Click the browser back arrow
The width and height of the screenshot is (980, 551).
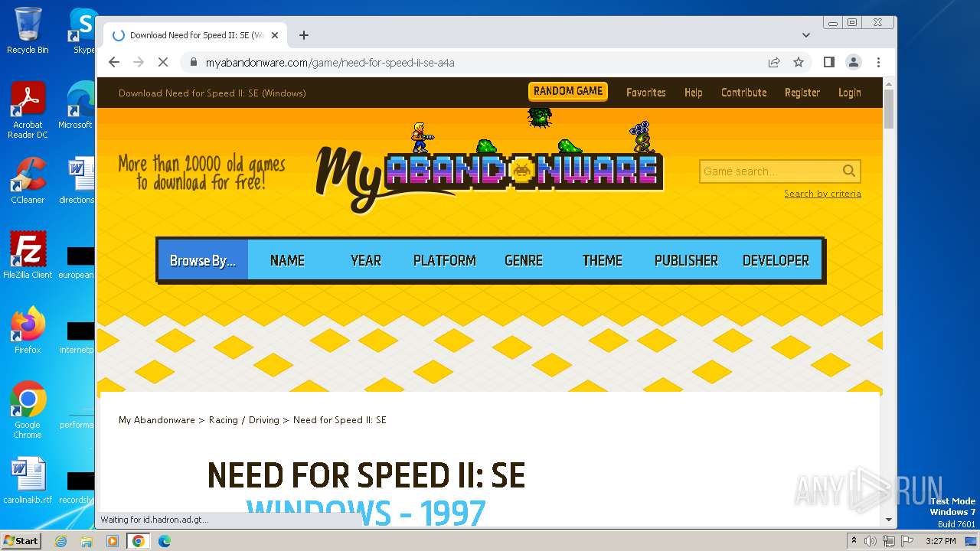point(114,62)
